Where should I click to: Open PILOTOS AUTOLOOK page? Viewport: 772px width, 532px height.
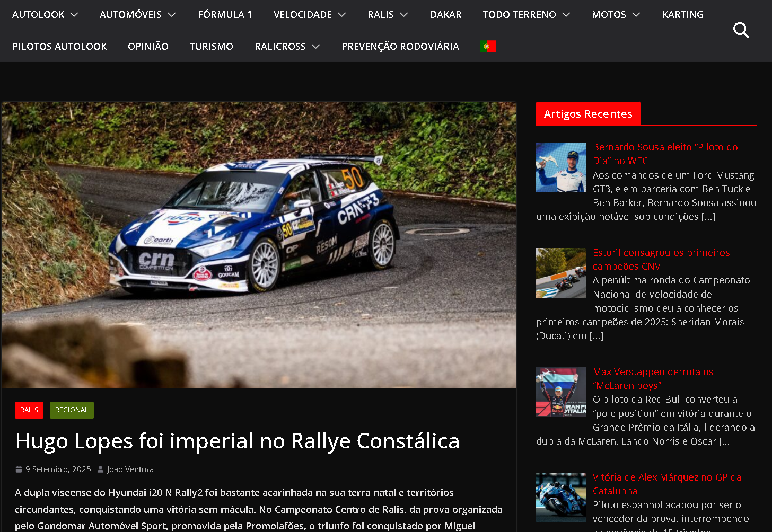click(59, 47)
